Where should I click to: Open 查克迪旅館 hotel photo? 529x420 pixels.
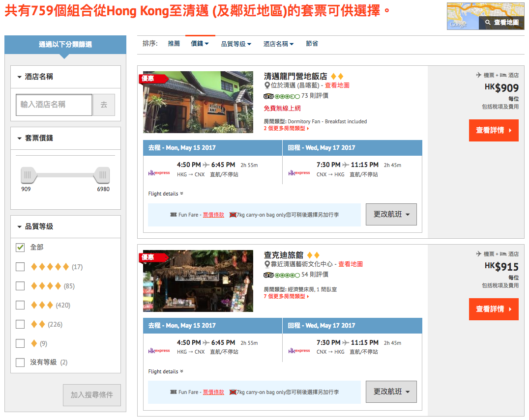[198, 281]
